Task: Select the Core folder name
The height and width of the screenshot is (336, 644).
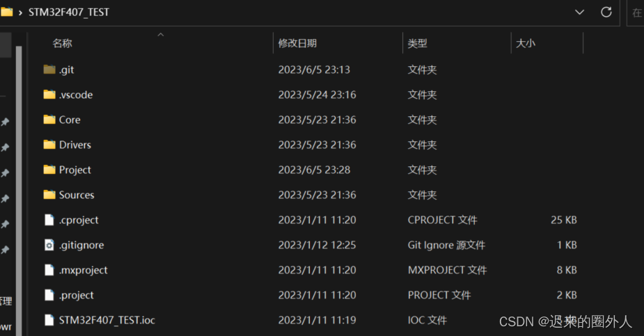Action: point(70,120)
